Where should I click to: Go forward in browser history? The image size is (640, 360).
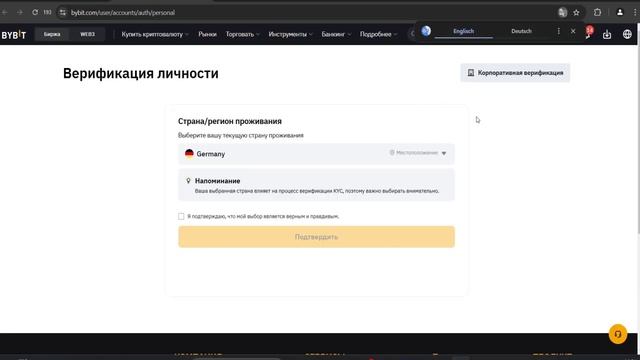click(x=20, y=13)
